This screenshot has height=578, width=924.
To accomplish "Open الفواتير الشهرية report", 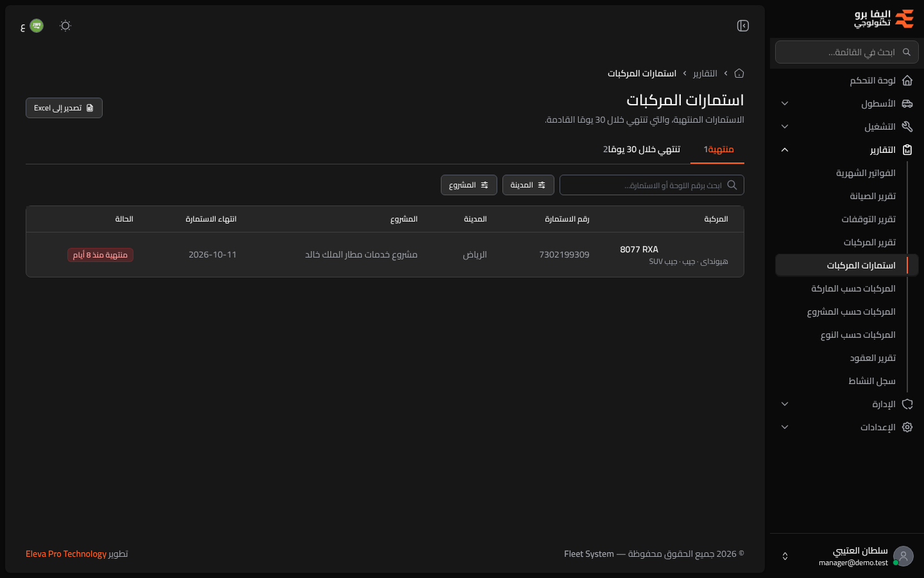I will [866, 173].
